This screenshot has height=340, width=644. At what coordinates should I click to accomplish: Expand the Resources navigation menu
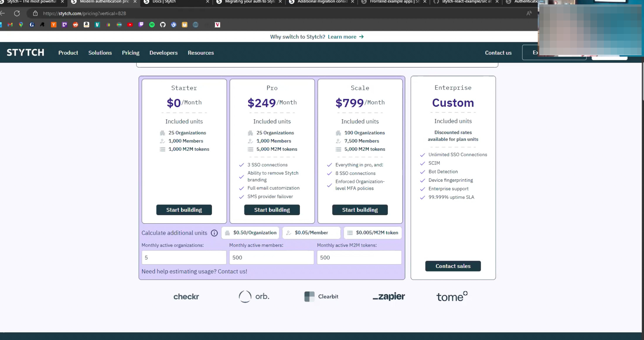(201, 53)
